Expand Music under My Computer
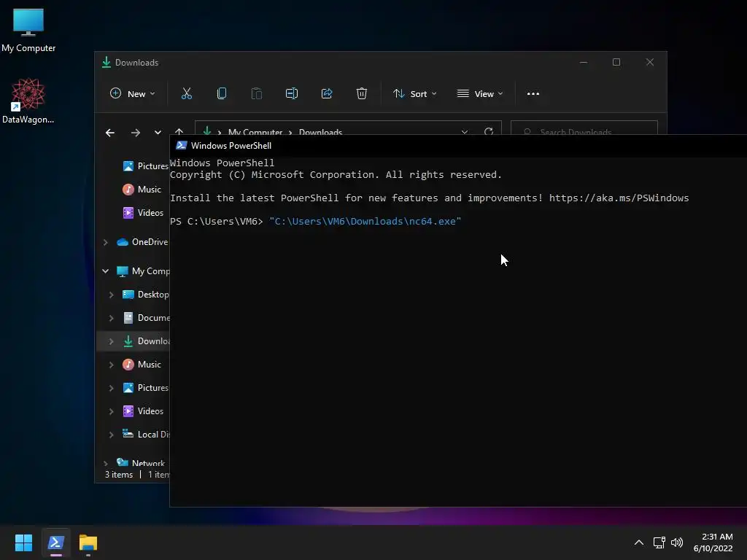The width and height of the screenshot is (747, 560). (x=111, y=365)
